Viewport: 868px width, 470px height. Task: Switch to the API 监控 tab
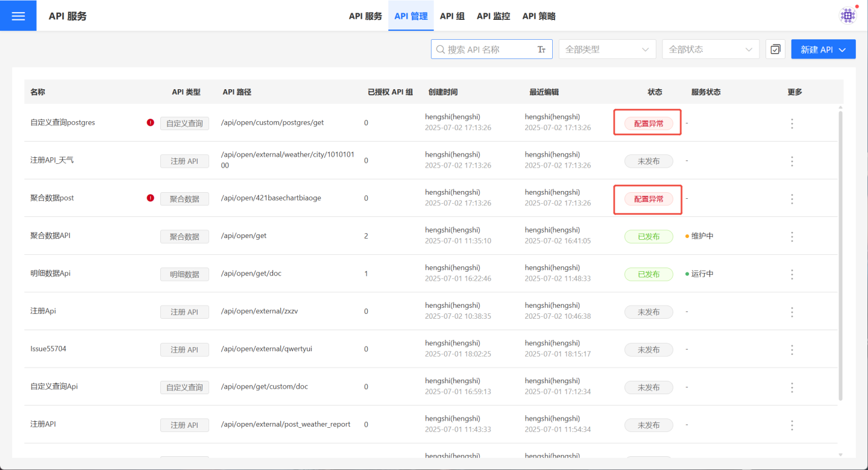(493, 16)
